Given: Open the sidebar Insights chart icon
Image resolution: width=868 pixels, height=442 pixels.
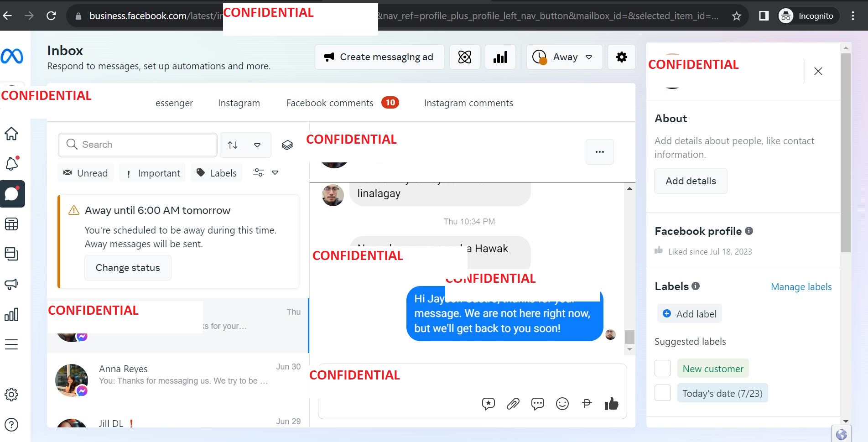Looking at the screenshot, I should [11, 314].
